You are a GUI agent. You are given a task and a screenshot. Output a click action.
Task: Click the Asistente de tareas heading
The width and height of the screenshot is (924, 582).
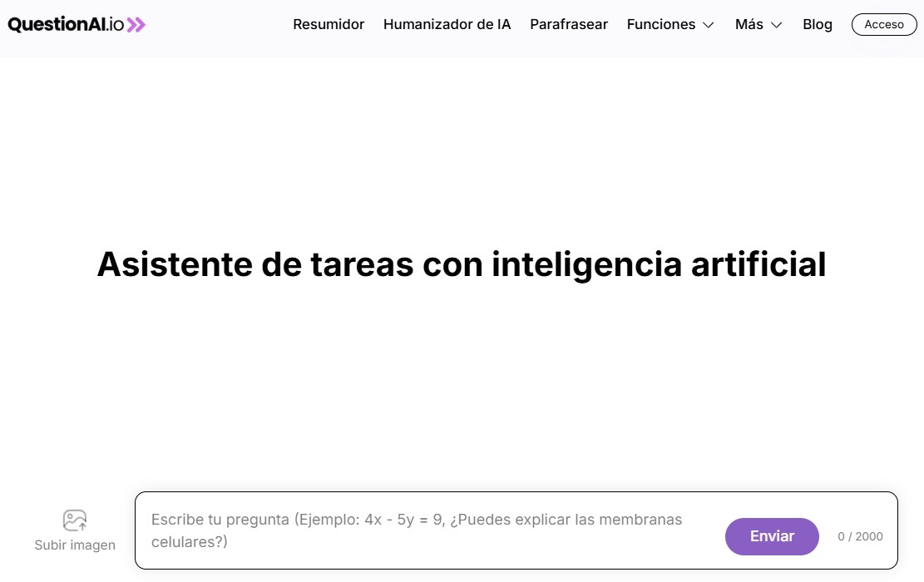[x=462, y=264]
